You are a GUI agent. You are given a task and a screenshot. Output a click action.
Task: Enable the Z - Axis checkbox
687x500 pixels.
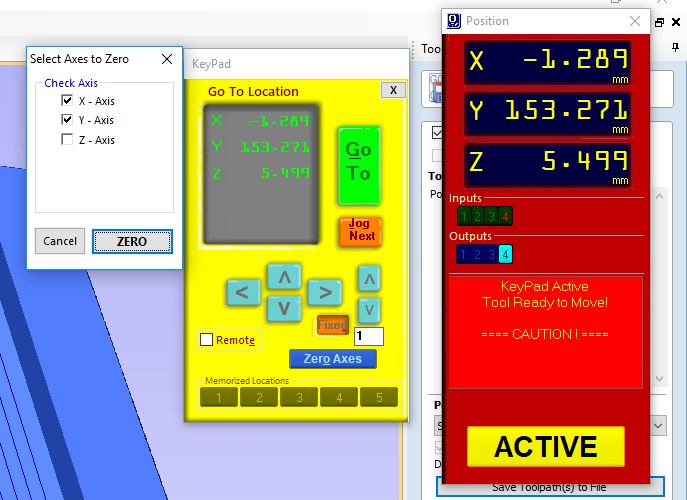point(67,139)
